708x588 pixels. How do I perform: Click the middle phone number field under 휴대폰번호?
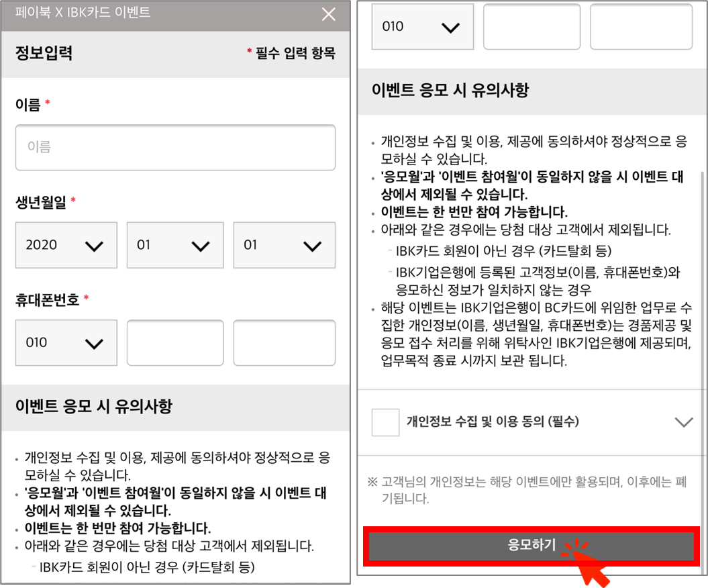tap(175, 343)
